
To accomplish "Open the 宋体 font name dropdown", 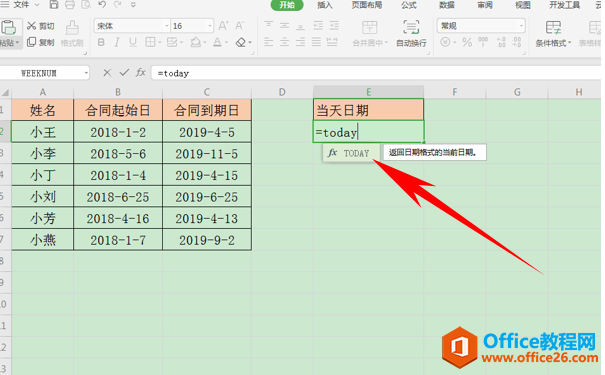I will pos(167,26).
